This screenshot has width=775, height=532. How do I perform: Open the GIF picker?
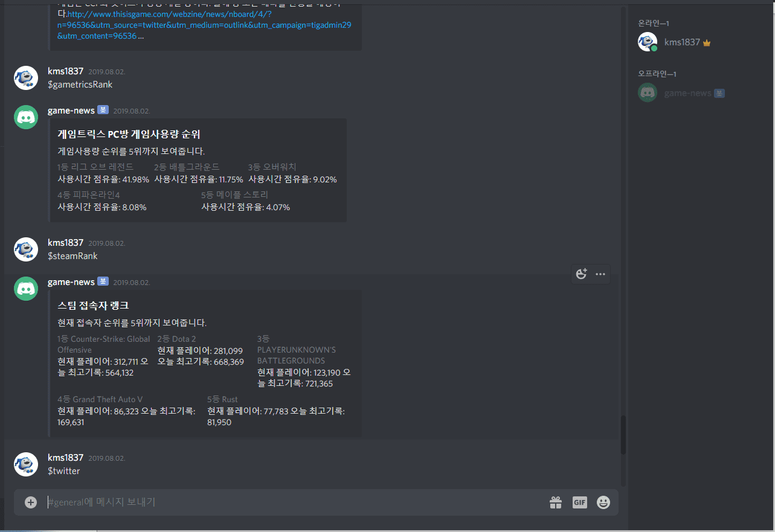coord(580,502)
